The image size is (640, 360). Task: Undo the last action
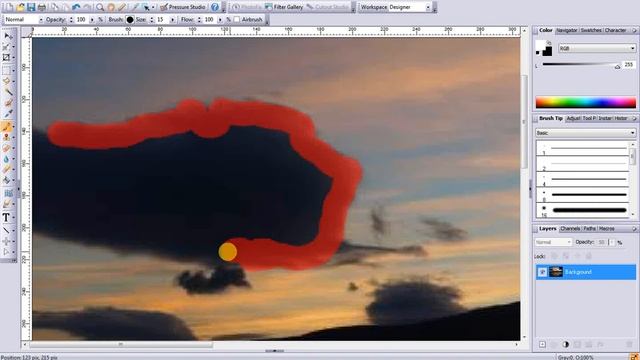point(76,7)
